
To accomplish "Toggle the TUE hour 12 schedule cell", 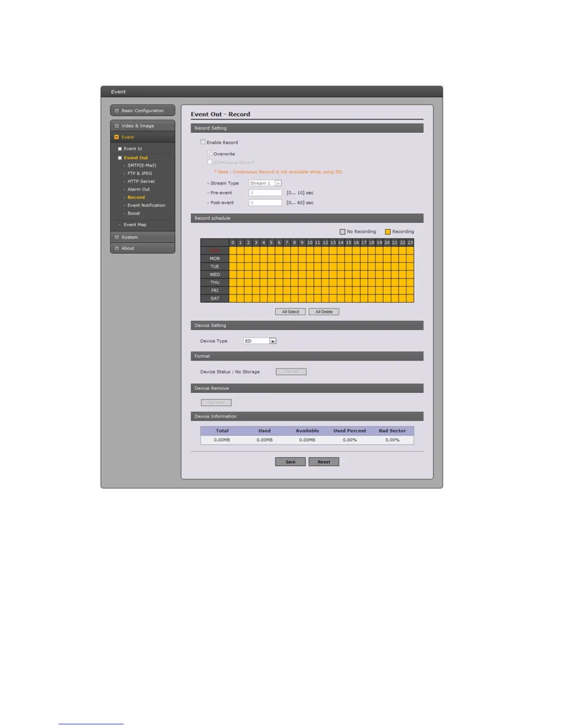I will [325, 267].
